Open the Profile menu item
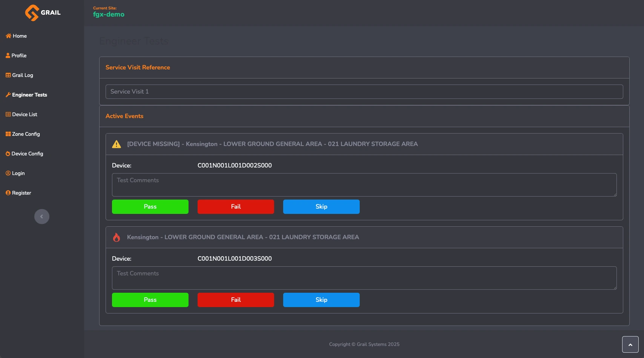Image resolution: width=644 pixels, height=358 pixels. 19,55
